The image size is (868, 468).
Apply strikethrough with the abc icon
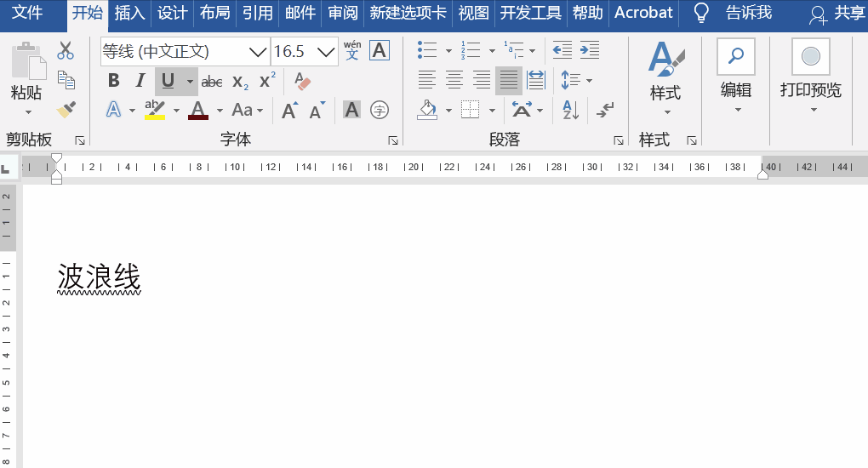coord(212,82)
